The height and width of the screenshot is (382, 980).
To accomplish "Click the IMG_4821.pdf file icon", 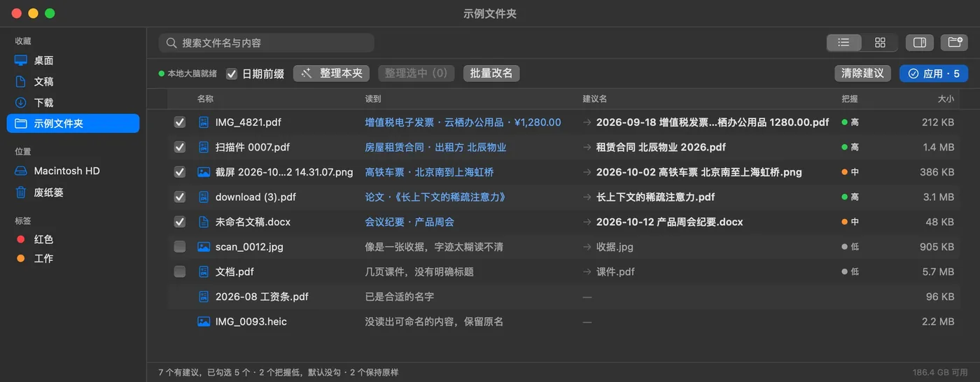I will pos(204,122).
